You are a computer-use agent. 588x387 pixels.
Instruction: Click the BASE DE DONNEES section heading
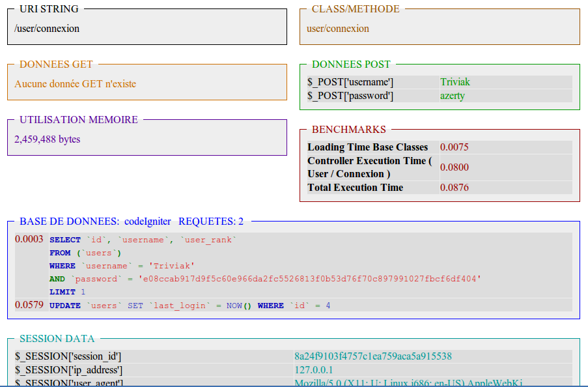click(69, 222)
